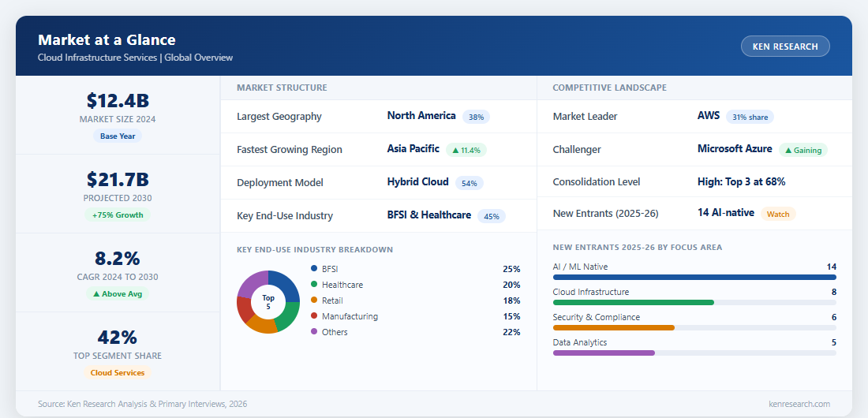This screenshot has width=868, height=418.
Task: Select the Watch badge beside 14 AI-native
Action: point(778,215)
